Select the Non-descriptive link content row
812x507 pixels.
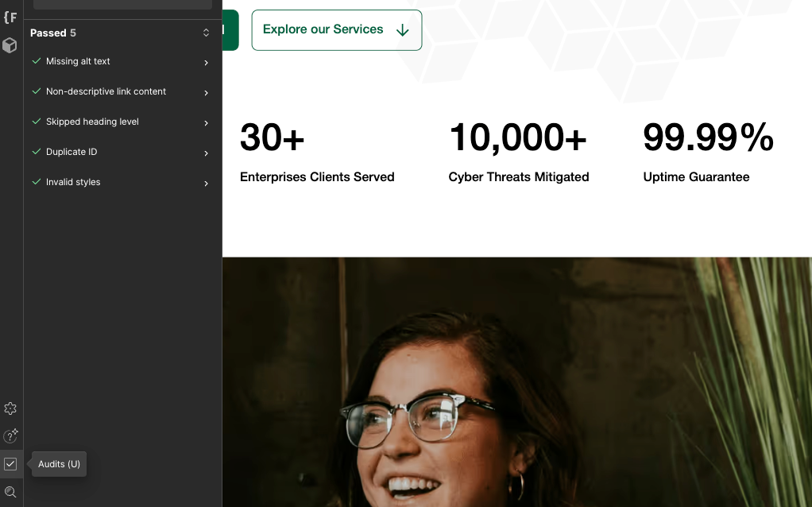[x=122, y=91]
